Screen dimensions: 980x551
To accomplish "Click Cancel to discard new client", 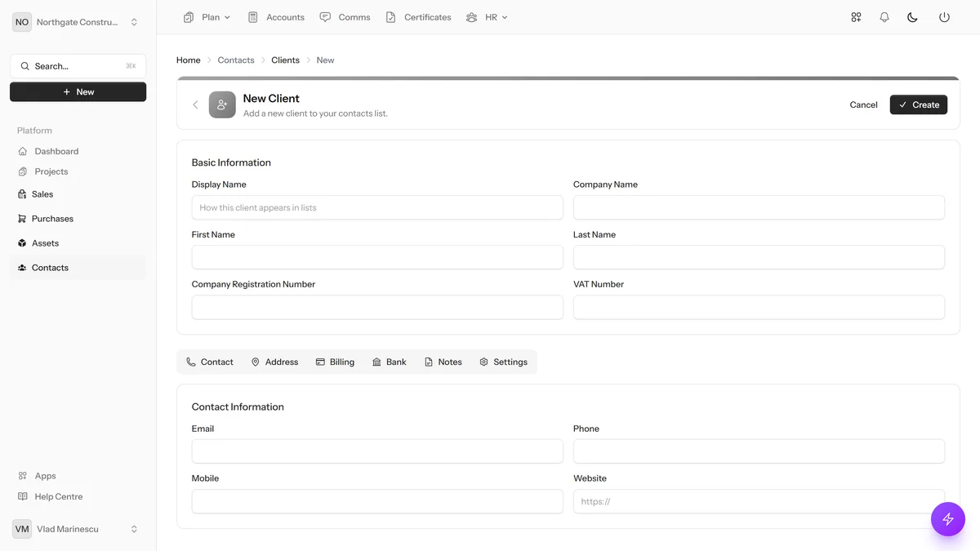I will coord(863,104).
